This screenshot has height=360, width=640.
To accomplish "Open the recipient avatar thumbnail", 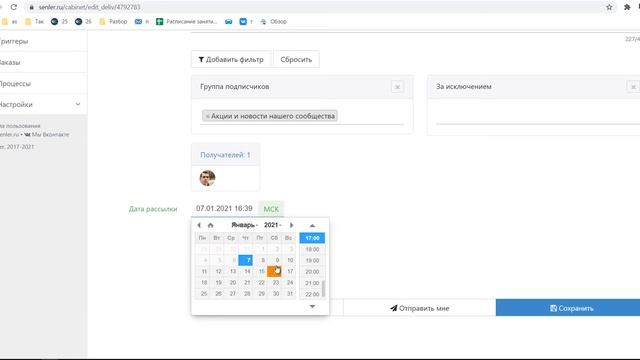I will click(x=207, y=178).
